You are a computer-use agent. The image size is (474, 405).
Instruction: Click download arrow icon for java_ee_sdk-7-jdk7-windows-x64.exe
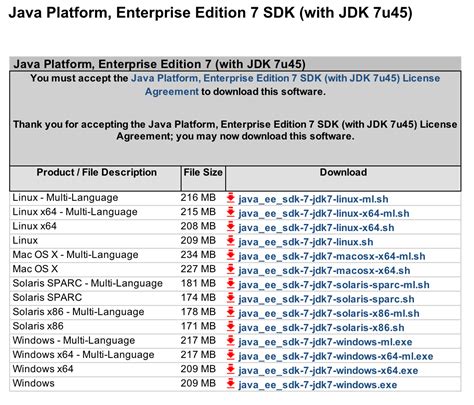pyautogui.click(x=231, y=370)
